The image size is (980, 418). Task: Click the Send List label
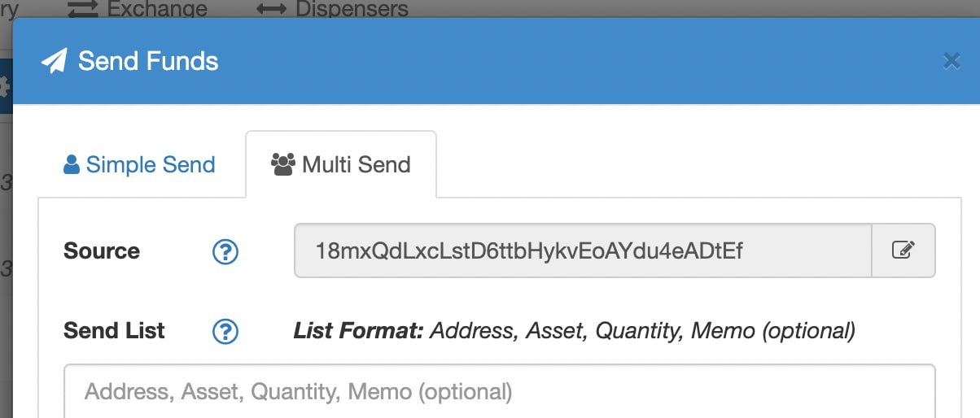(x=114, y=331)
